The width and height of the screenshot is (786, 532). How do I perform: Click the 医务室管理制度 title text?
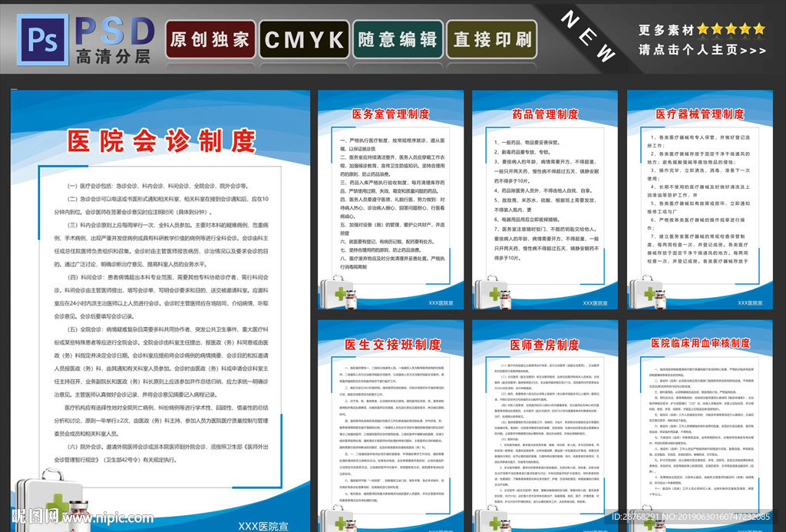pos(391,114)
